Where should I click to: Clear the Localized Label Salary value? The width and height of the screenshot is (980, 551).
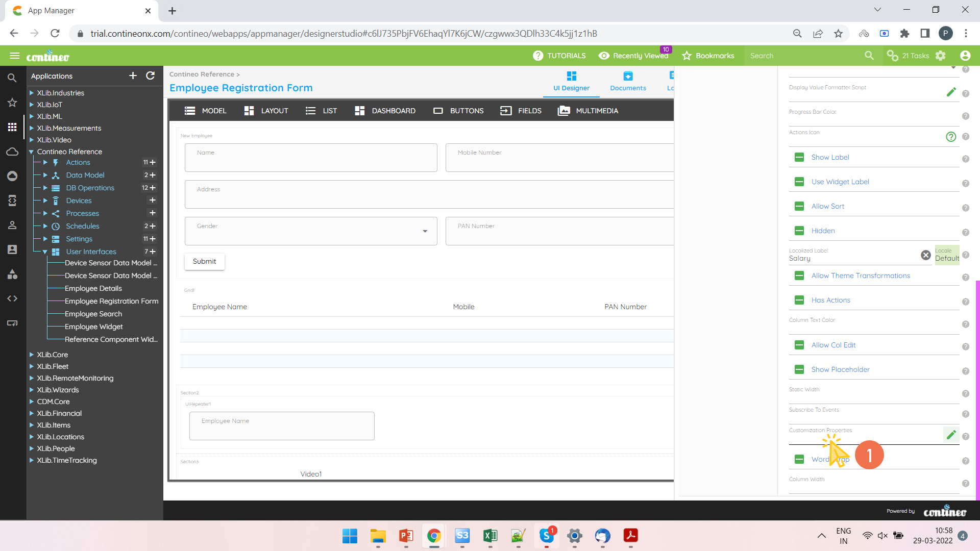click(x=925, y=255)
